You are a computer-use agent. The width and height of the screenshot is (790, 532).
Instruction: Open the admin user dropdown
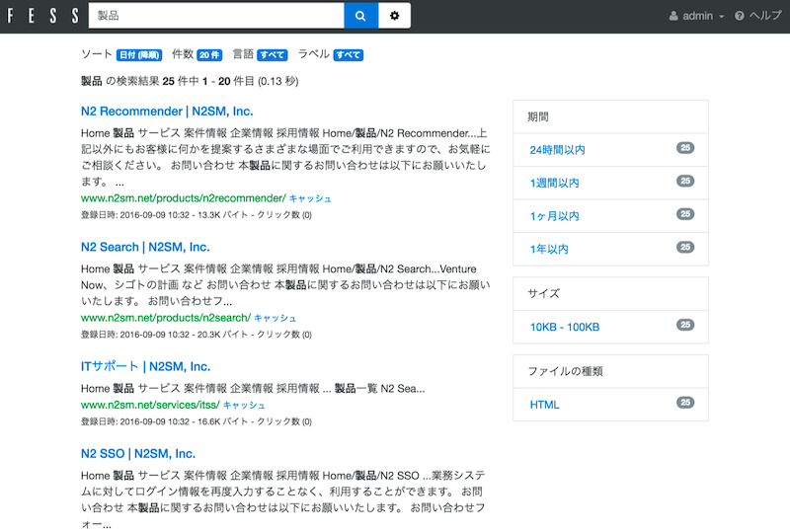(x=697, y=16)
